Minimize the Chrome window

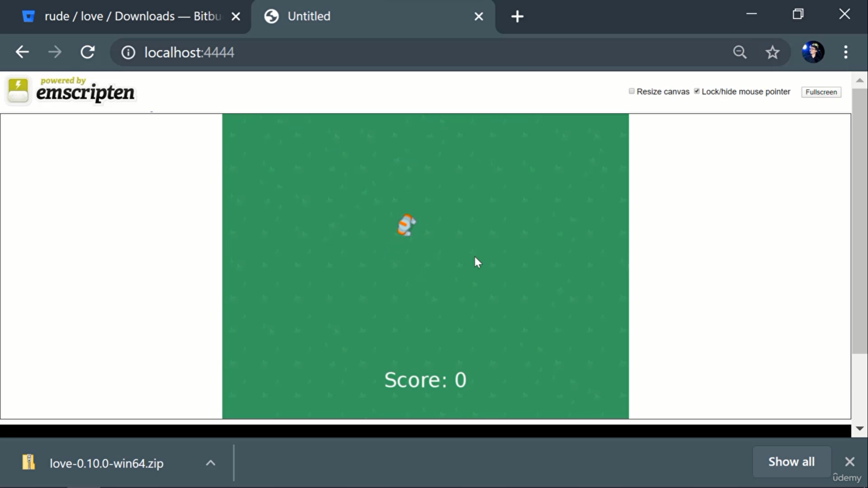pyautogui.click(x=751, y=14)
